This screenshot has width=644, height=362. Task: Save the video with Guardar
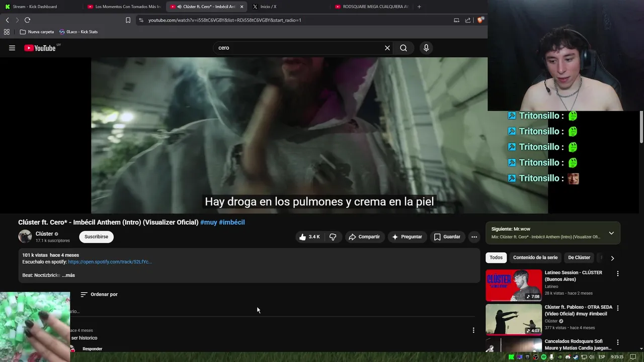(447, 237)
